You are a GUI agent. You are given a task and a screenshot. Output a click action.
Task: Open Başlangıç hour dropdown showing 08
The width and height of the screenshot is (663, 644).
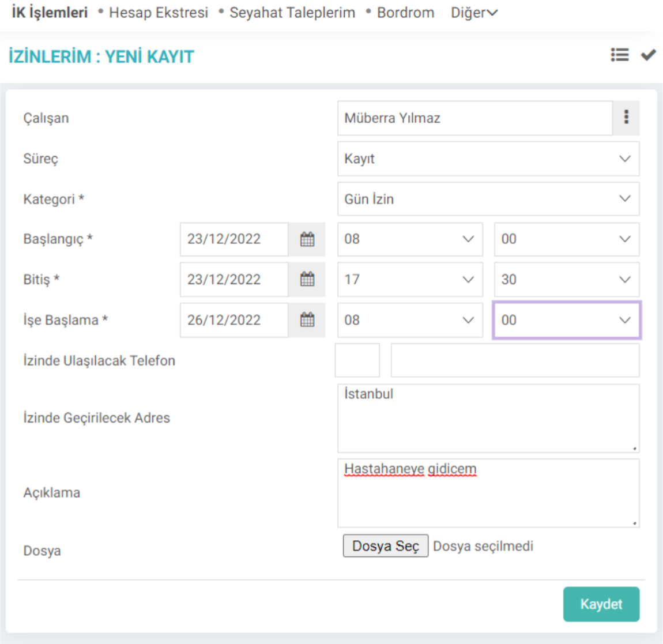point(410,239)
